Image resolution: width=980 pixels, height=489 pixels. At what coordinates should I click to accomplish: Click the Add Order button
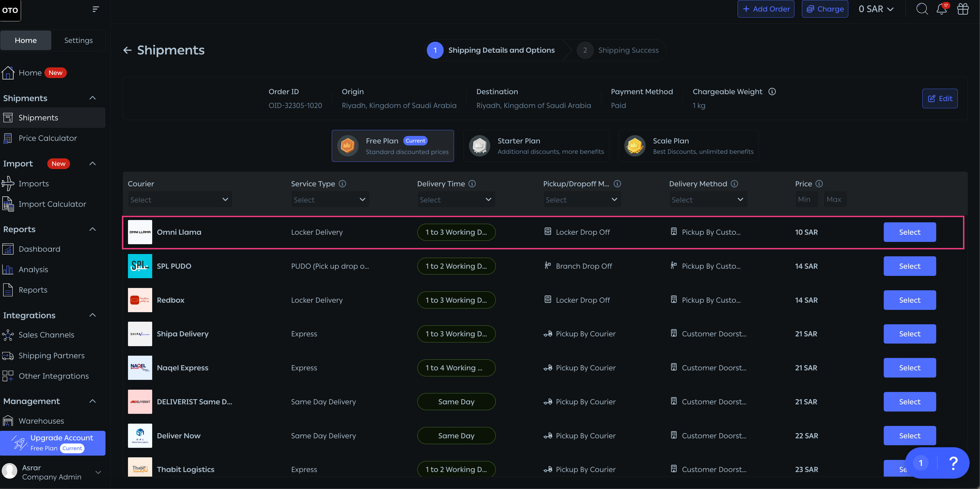766,9
